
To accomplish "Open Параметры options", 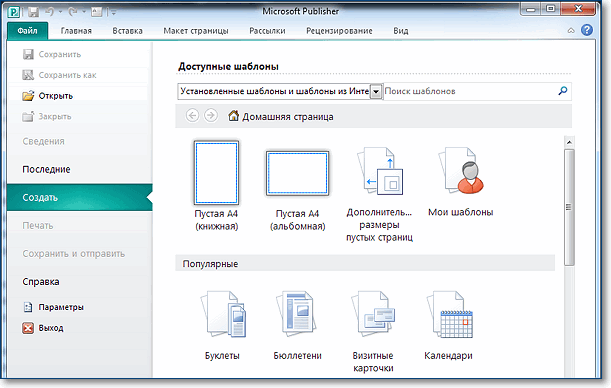I will [53, 307].
